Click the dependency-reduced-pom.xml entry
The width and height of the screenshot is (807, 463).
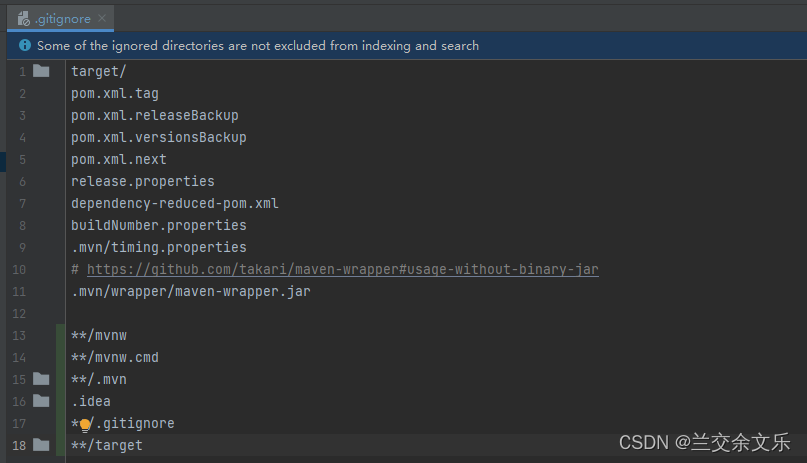tap(174, 203)
